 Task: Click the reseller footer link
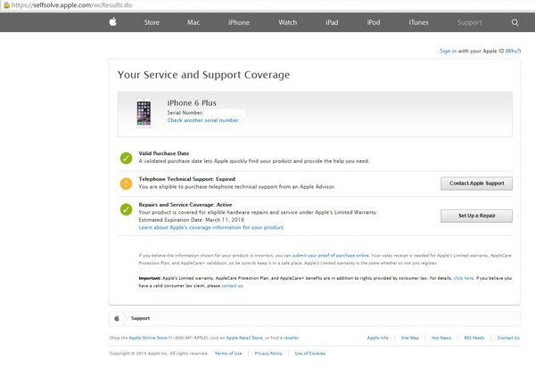292,338
